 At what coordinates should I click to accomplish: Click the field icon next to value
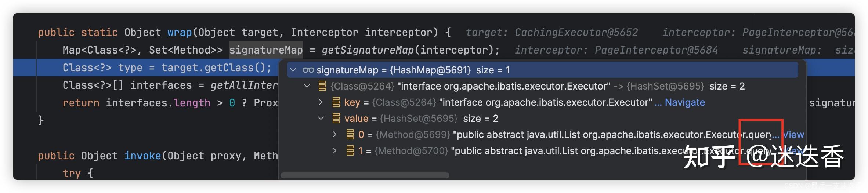pyautogui.click(x=336, y=118)
